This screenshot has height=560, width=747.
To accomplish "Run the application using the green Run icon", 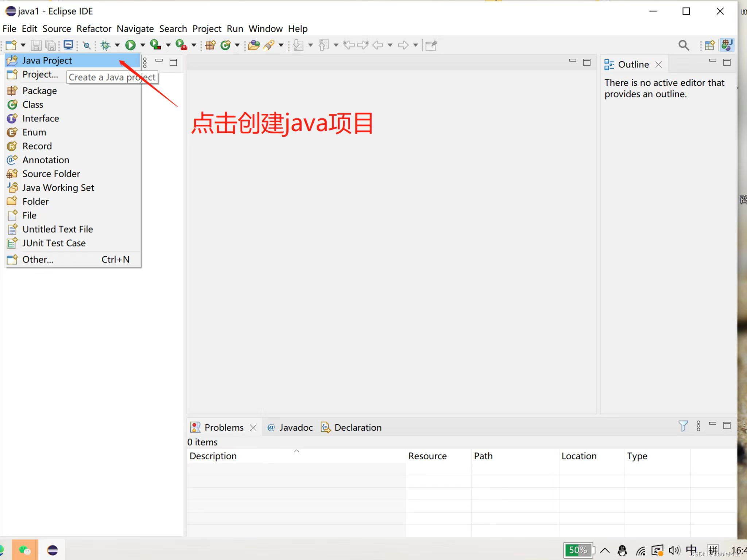I will click(130, 45).
